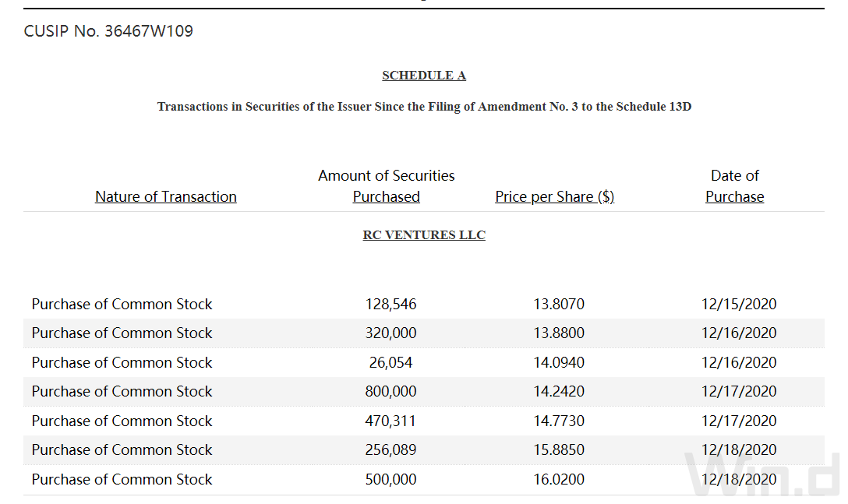Click the 500,000 shares amount cell
Viewport: 848px width, 504px height.
tap(390, 479)
